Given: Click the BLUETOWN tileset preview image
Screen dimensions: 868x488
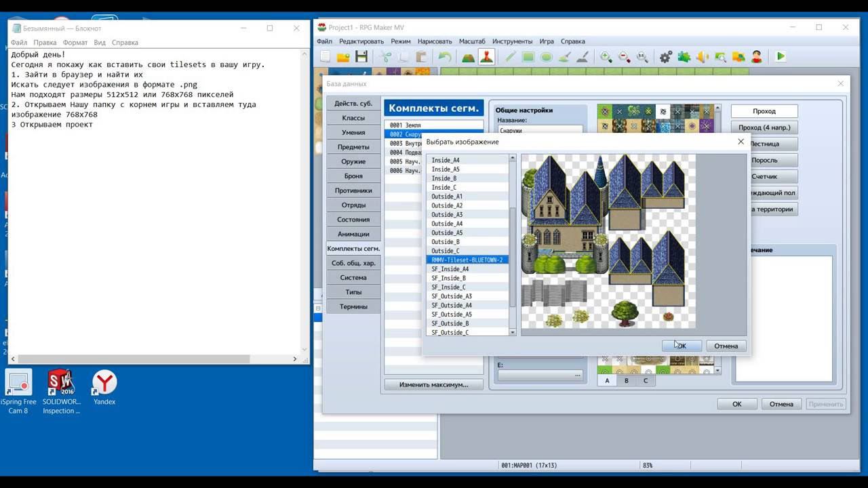Looking at the screenshot, I should (608, 241).
